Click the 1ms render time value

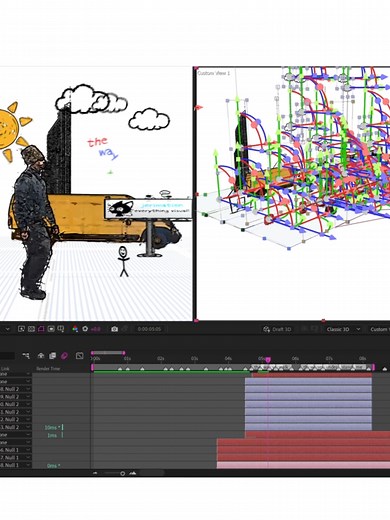[52, 435]
